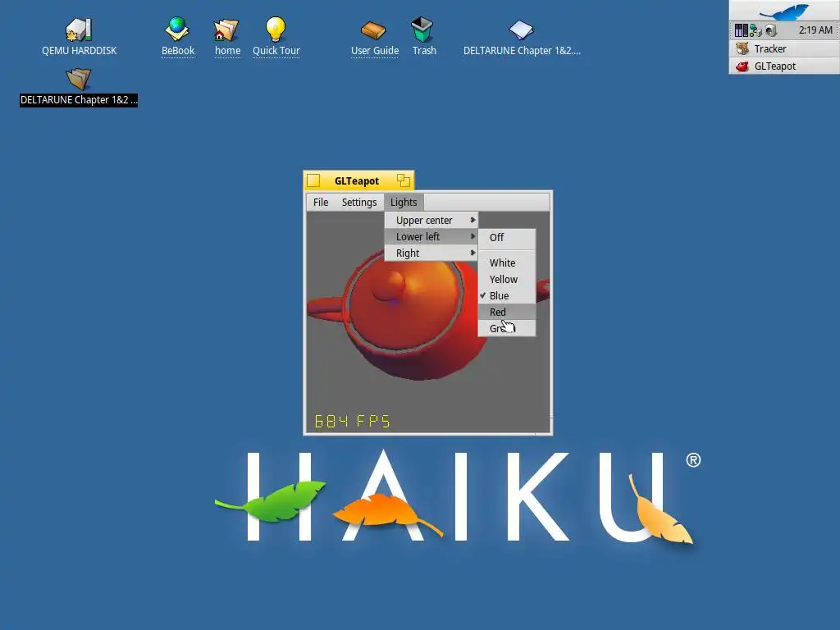Click the GLTeapot window zoom button
The height and width of the screenshot is (630, 840).
404,180
